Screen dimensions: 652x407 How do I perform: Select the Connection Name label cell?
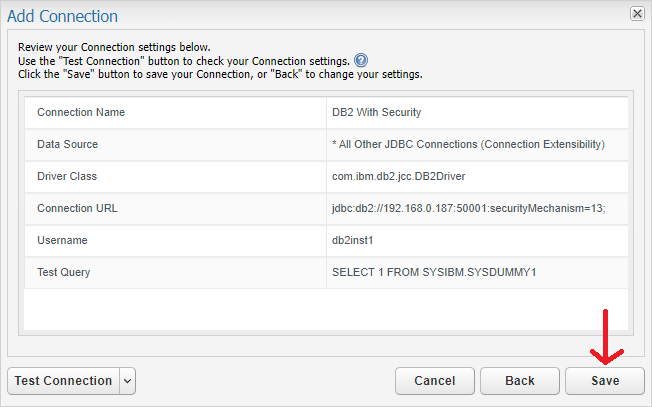(x=175, y=113)
